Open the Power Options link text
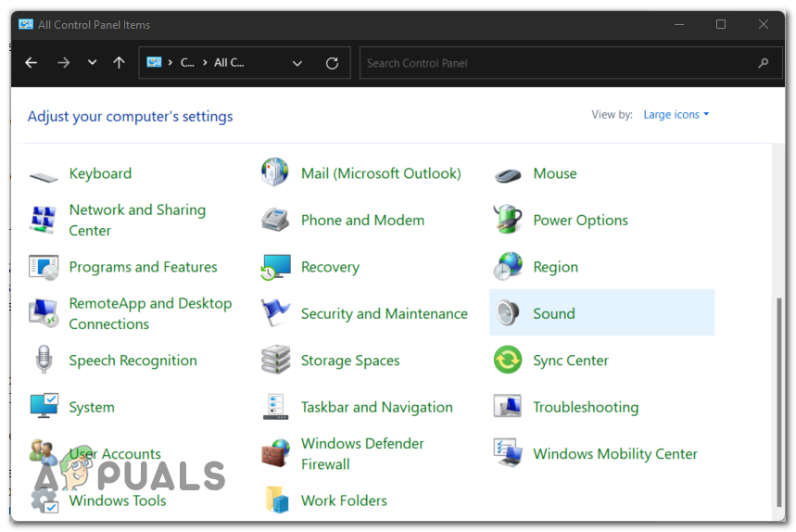The width and height of the screenshot is (796, 532). pyautogui.click(x=580, y=221)
